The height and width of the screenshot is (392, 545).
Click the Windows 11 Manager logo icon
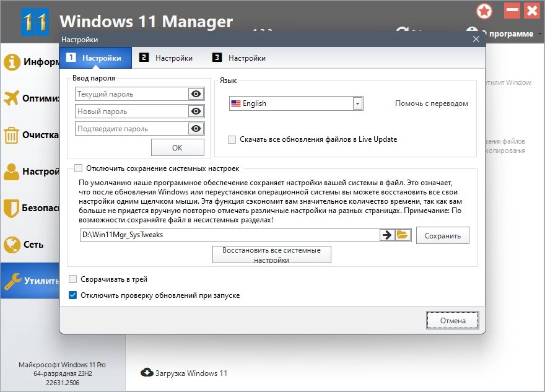coord(35,22)
